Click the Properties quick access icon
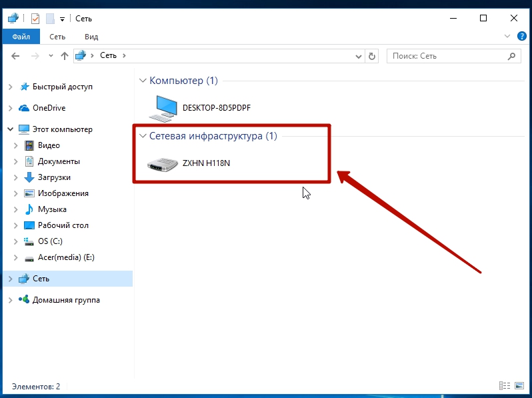 point(35,19)
